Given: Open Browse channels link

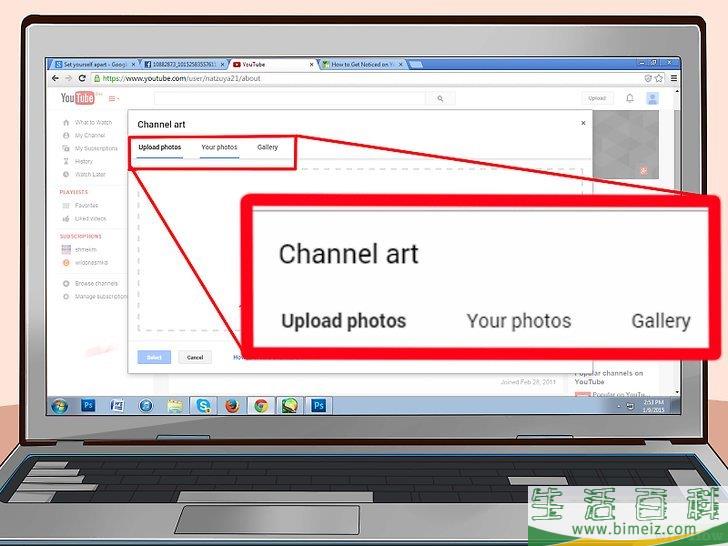Looking at the screenshot, I should pos(96,283).
